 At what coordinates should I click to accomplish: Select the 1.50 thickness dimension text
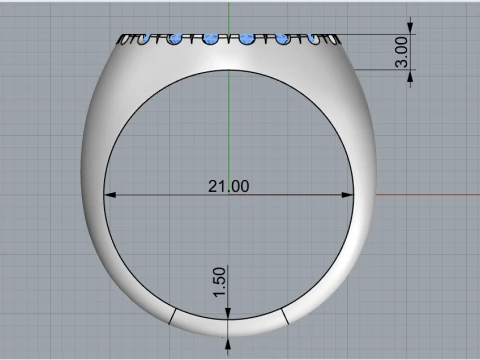coord(220,282)
